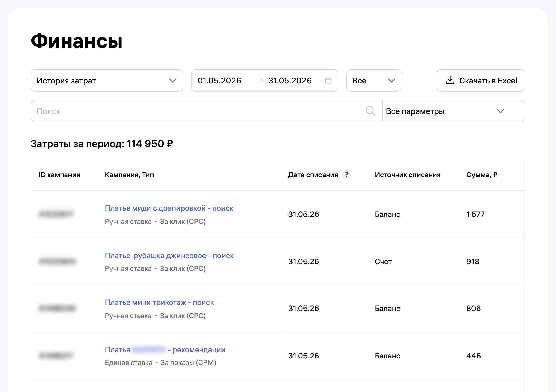Click the Сумма, ₽ column header
Image resolution: width=556 pixels, height=392 pixels.
click(482, 175)
